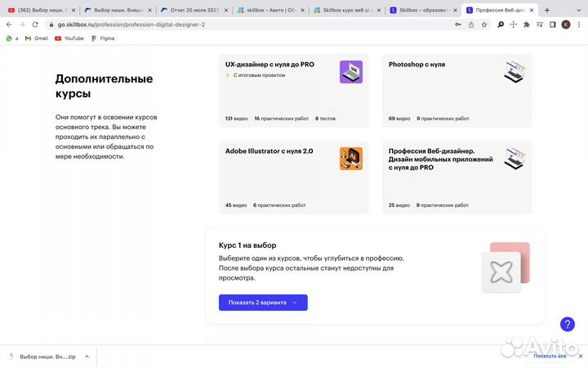The image size is (588, 368).
Task: Click the browser forward arrow
Action: point(22,25)
